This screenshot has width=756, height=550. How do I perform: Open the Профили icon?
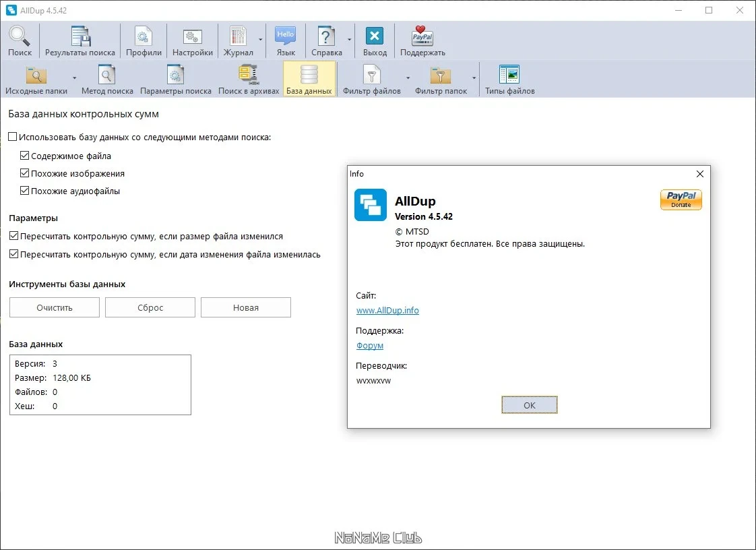144,36
